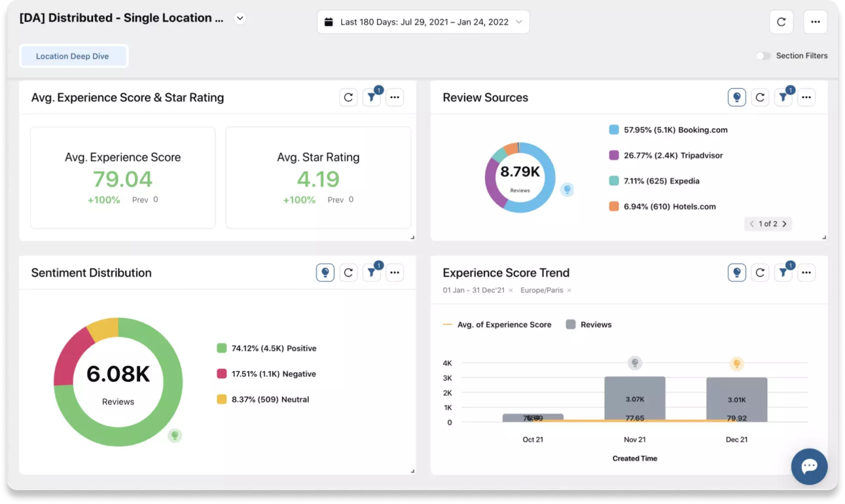This screenshot has height=504, width=845.
Task: Toggle Neutral in sentiment legend
Action: click(263, 399)
